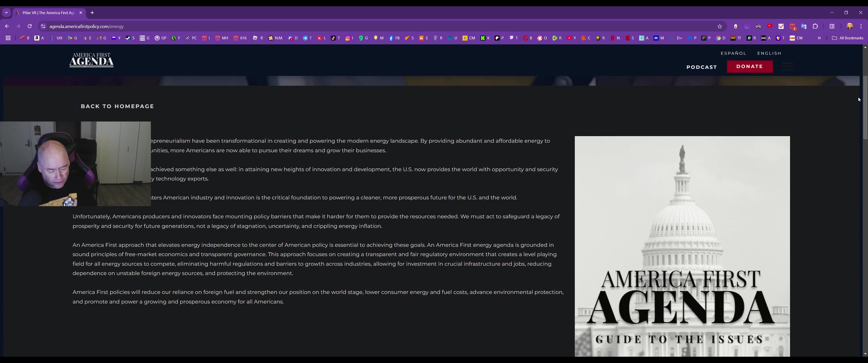Open the TikTok bookmark

333,38
